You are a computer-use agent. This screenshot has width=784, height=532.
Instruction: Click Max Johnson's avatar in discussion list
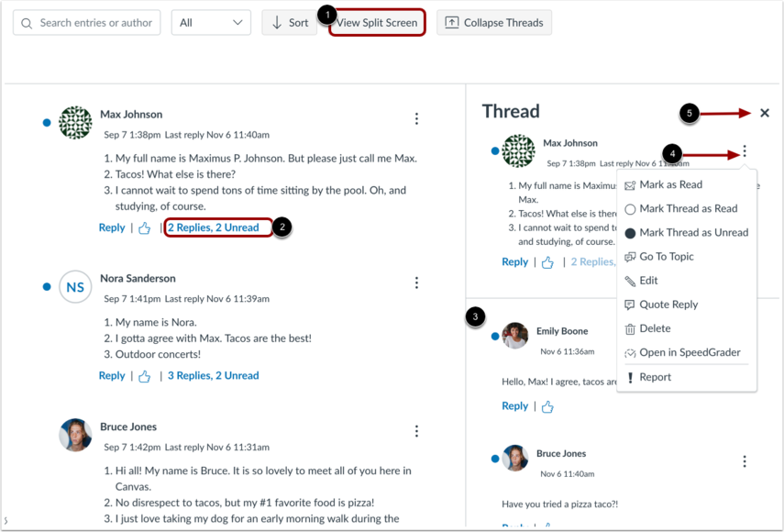(75, 123)
